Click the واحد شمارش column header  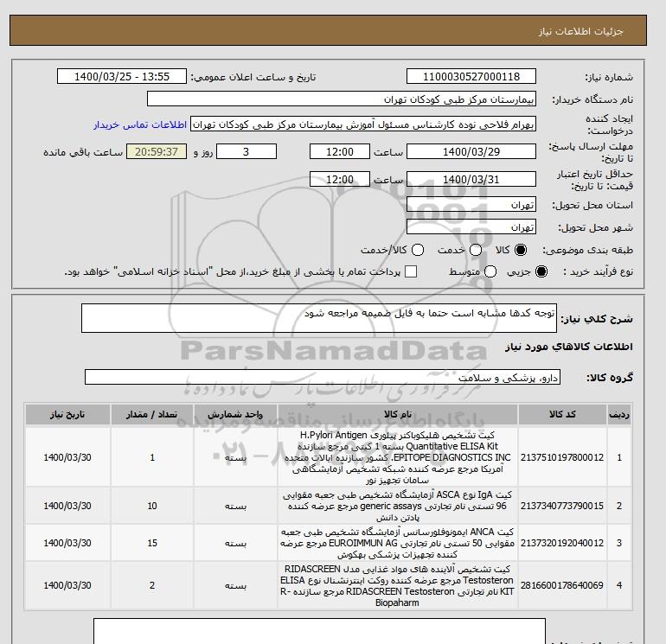point(236,414)
